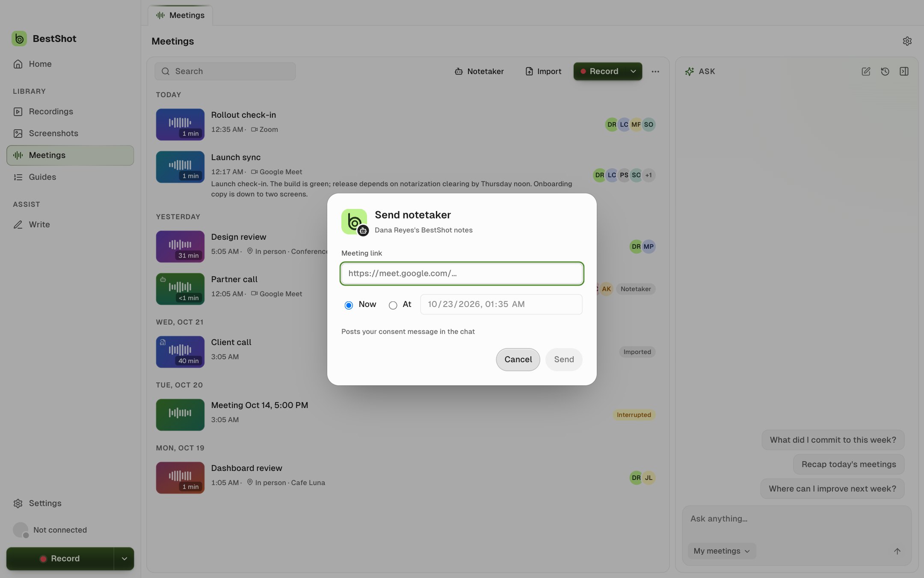
Task: Click the scheduled date and time field
Action: [x=501, y=304]
